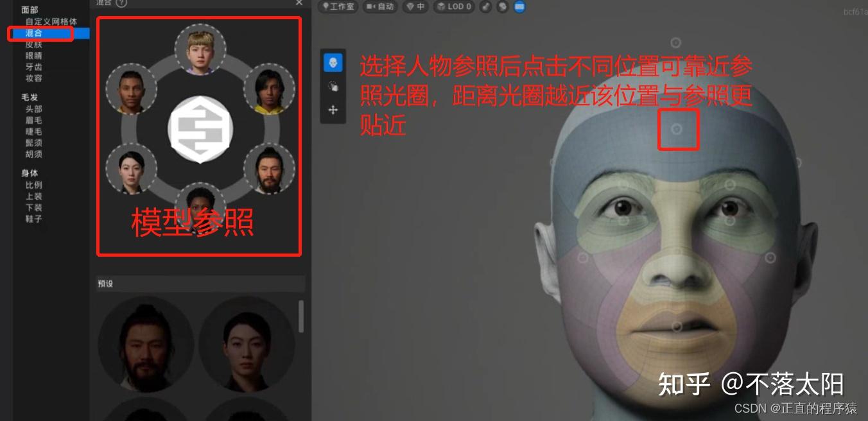
Task: Open the 鞋子 shoes settings
Action: tap(34, 219)
